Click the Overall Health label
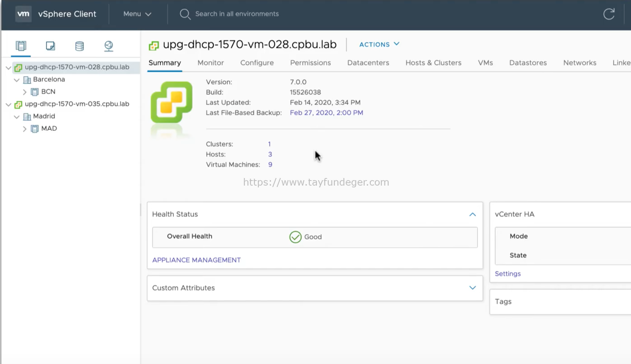Viewport: 631px width, 364px height. click(189, 236)
